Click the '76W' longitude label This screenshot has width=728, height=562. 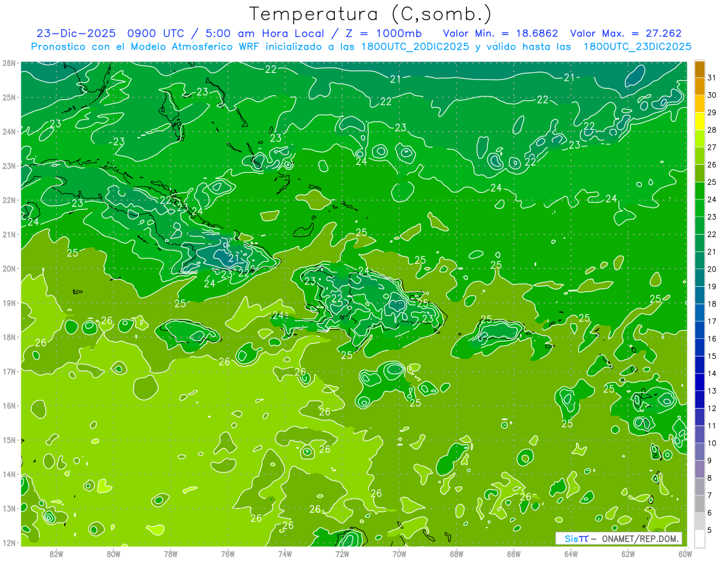point(227,554)
